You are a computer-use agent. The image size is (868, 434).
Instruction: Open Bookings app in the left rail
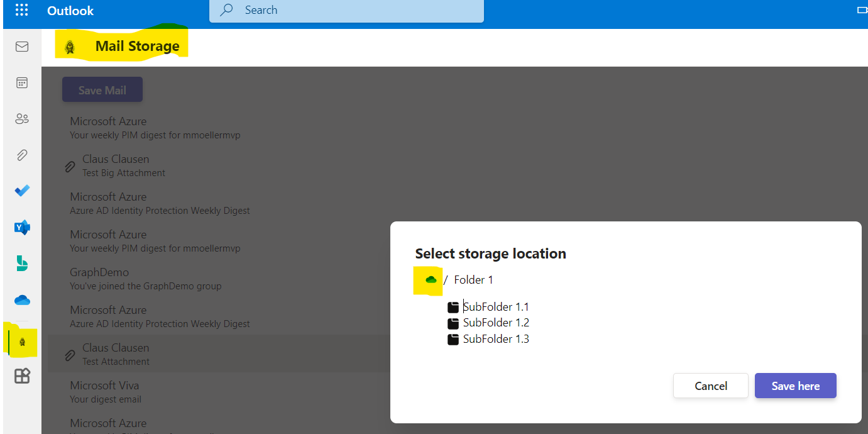click(22, 264)
